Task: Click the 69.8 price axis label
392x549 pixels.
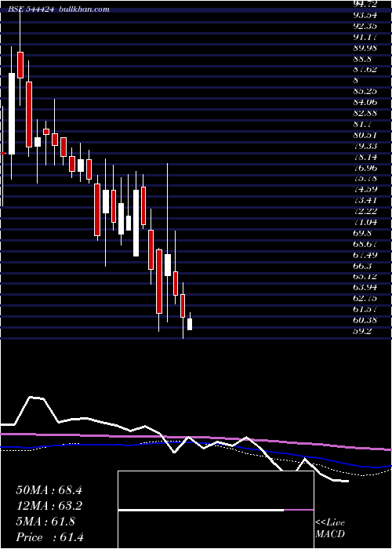Action: 362,233
